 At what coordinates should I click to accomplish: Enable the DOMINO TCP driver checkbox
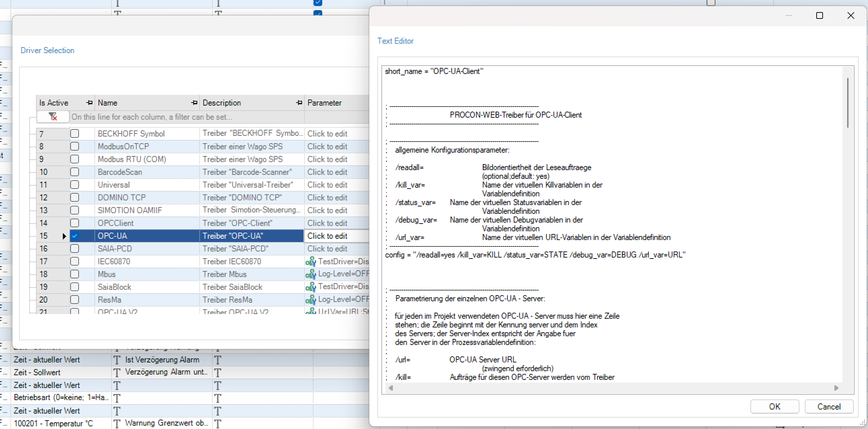pyautogui.click(x=75, y=198)
